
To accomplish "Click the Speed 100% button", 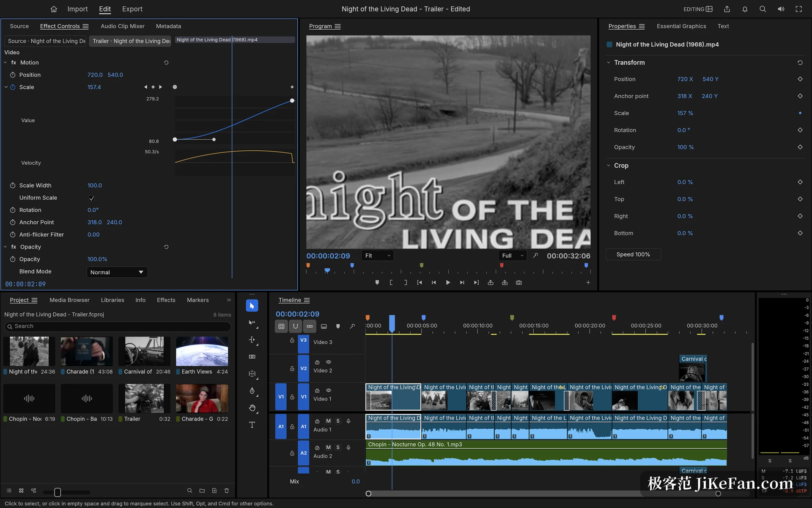I will (633, 254).
